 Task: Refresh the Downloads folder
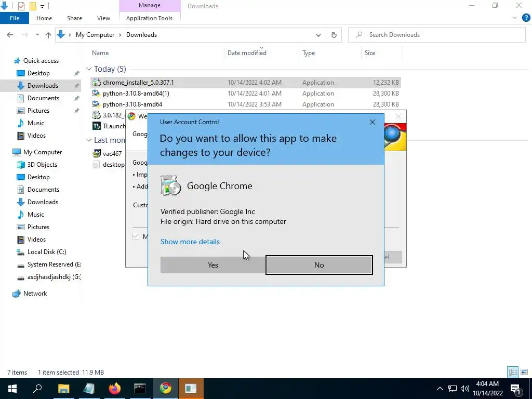click(334, 35)
